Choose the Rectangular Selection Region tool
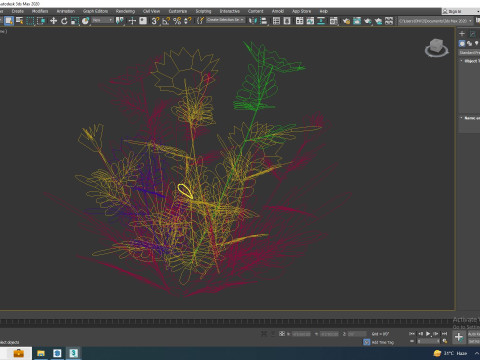The height and width of the screenshot is (360, 480). pyautogui.click(x=30, y=21)
